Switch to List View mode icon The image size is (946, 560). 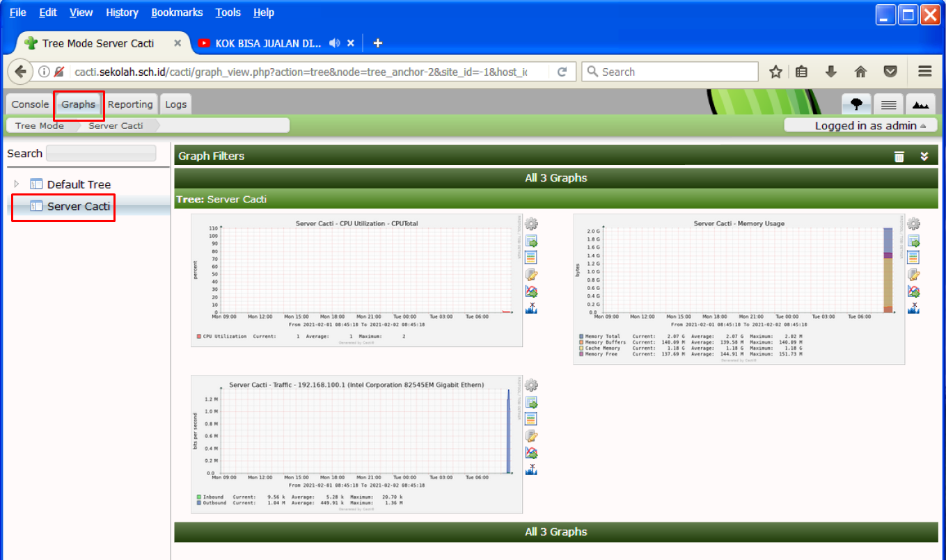tap(888, 104)
